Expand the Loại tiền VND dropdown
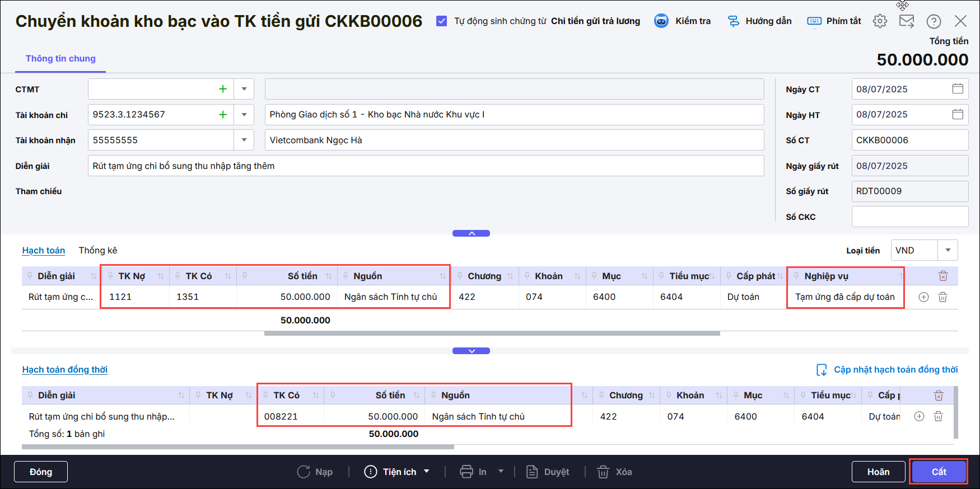The height and width of the screenshot is (489, 980). pos(948,250)
